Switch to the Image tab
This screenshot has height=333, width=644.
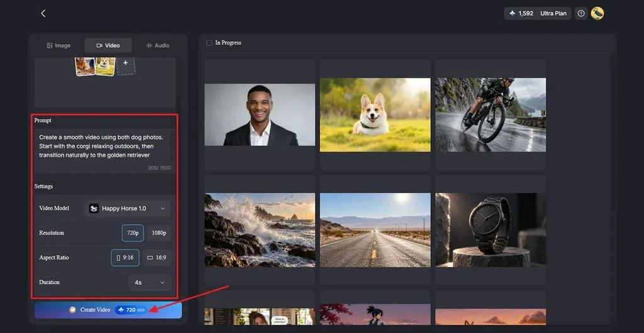pyautogui.click(x=58, y=45)
